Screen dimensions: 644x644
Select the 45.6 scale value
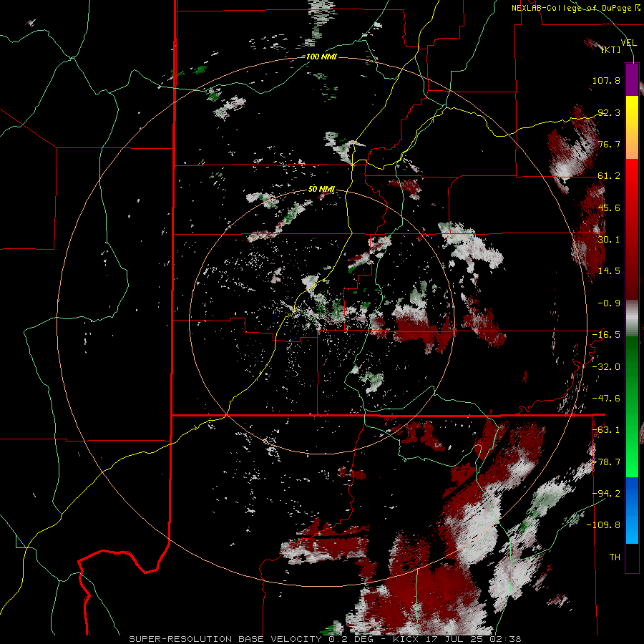609,208
